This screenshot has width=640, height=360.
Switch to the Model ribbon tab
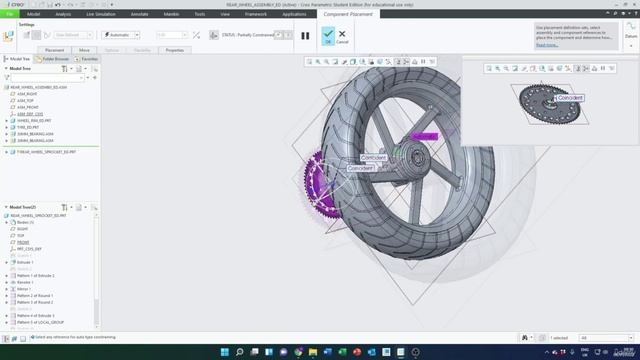tap(33, 14)
